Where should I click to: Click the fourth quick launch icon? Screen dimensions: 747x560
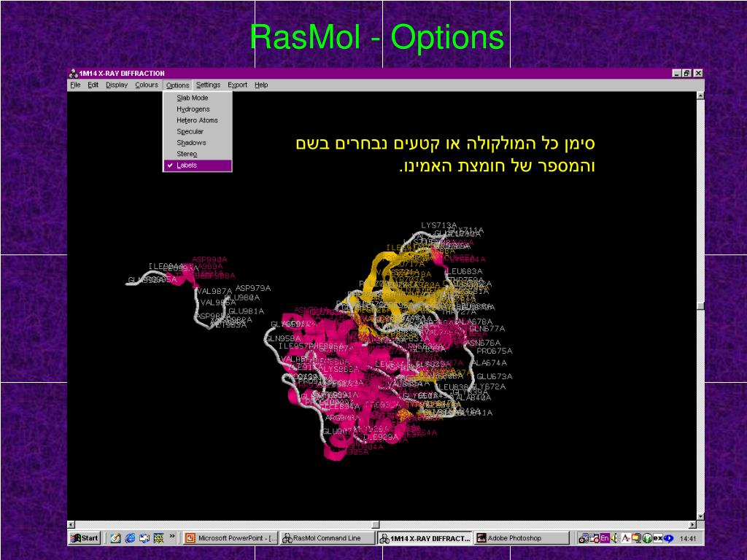[x=158, y=538]
